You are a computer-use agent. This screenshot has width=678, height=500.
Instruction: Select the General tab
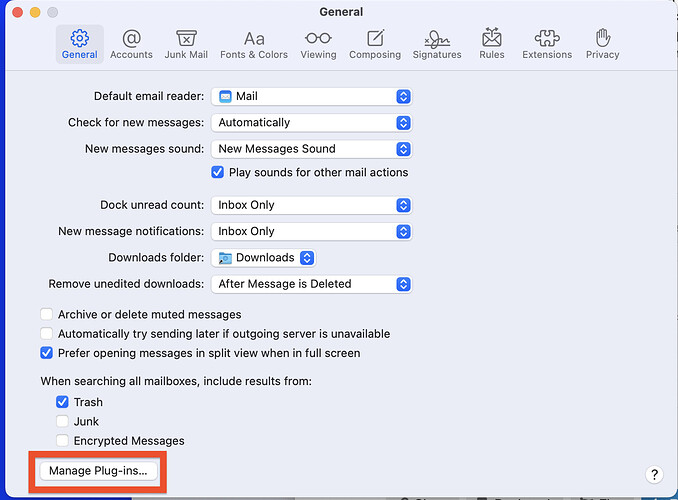coord(80,44)
